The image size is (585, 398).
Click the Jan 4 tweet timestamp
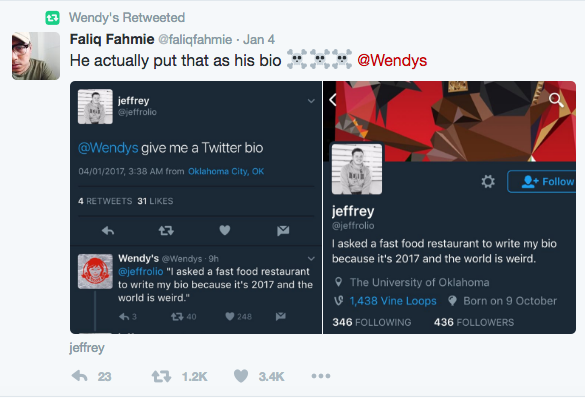point(259,40)
